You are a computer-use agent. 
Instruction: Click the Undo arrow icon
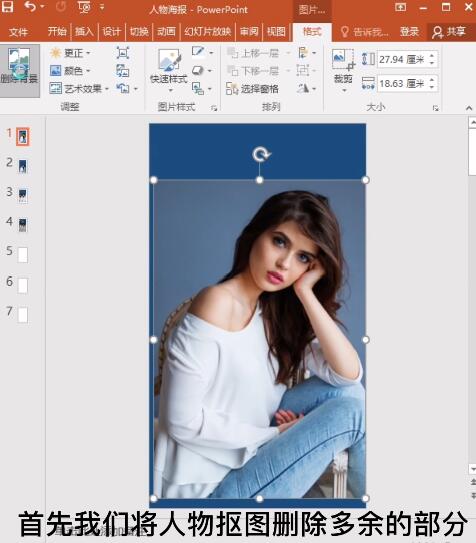(x=30, y=7)
